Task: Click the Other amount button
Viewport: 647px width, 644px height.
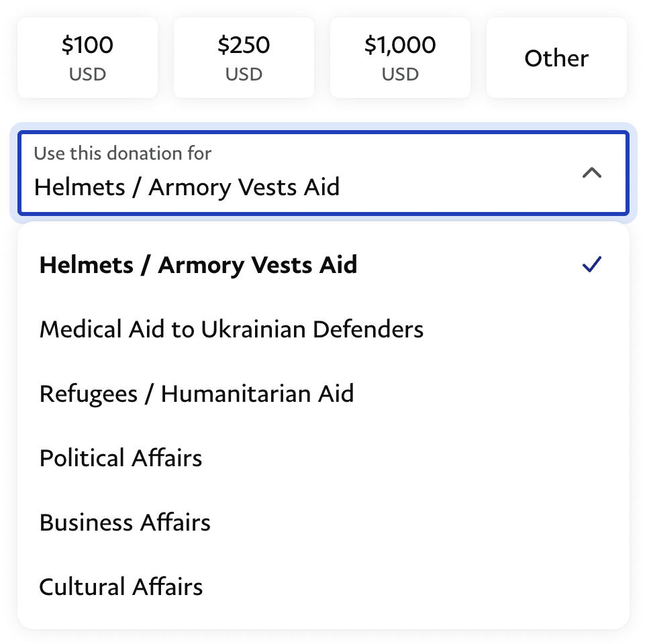Action: point(556,58)
